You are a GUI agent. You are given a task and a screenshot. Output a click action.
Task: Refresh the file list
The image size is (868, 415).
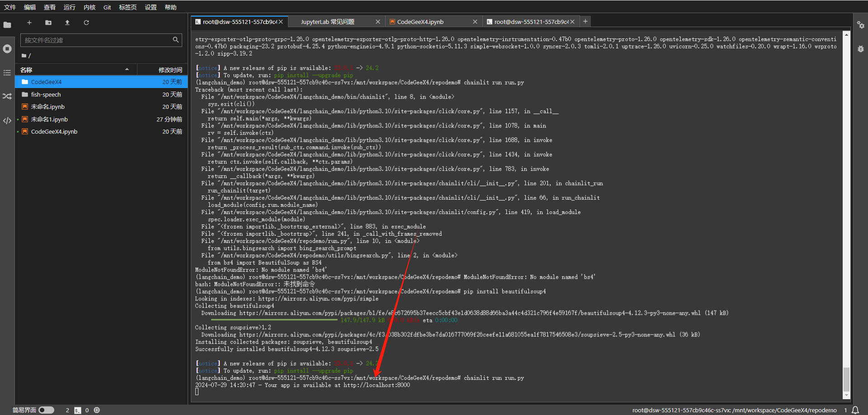click(x=86, y=23)
